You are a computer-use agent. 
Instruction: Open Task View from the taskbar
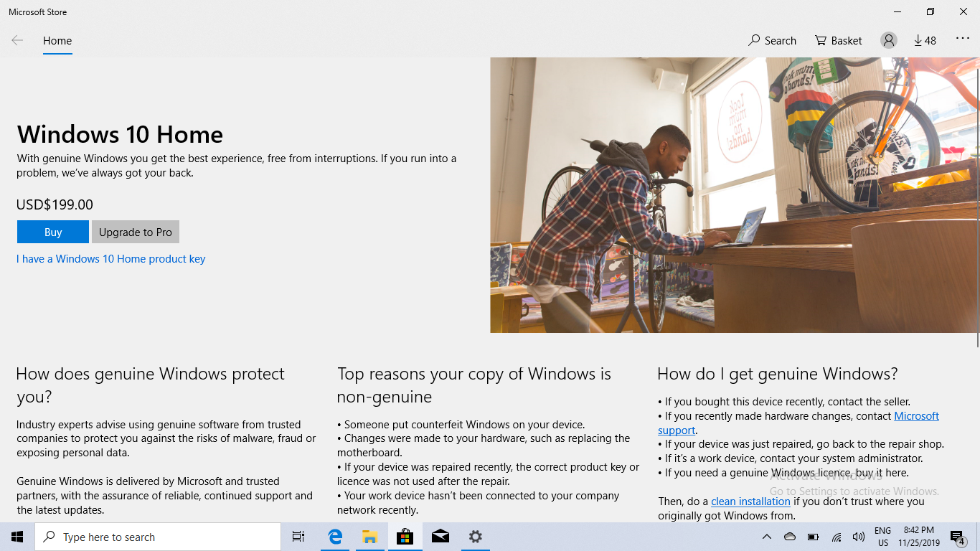(298, 537)
